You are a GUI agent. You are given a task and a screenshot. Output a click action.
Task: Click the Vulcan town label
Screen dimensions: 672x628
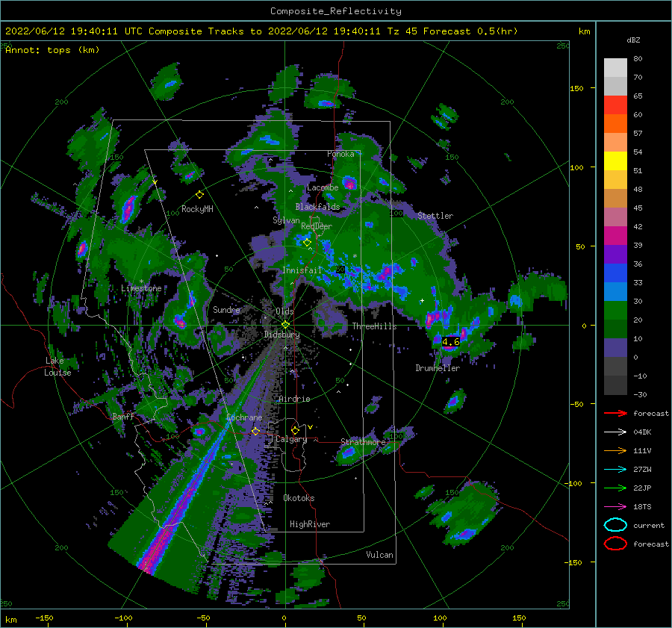pos(379,555)
